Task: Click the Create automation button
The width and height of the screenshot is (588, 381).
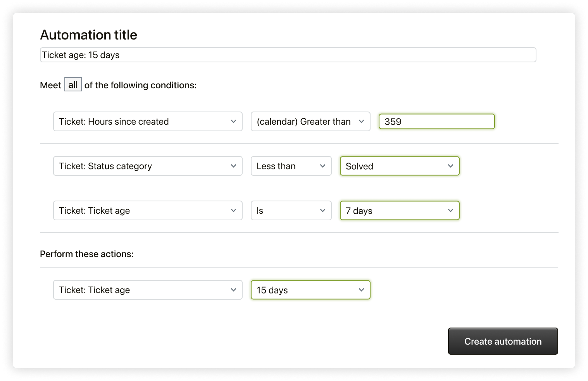Action: [503, 341]
